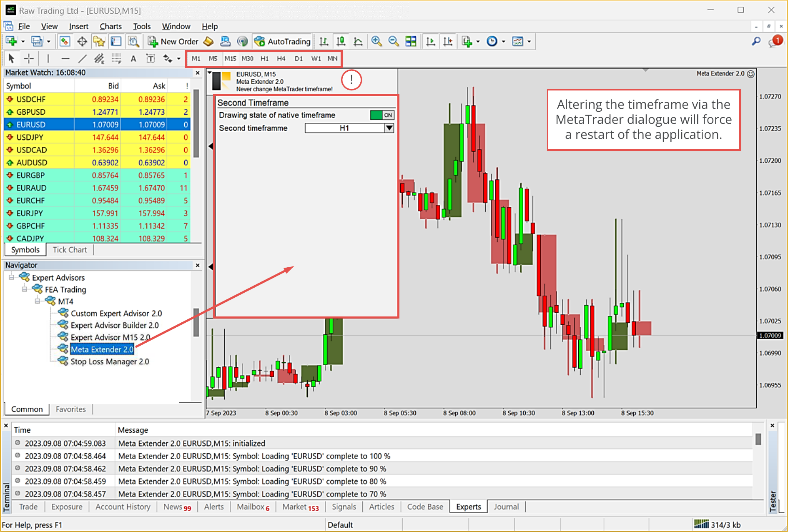This screenshot has height=532, width=788.
Task: Switch chart to bar chart icon
Action: pyautogui.click(x=324, y=41)
